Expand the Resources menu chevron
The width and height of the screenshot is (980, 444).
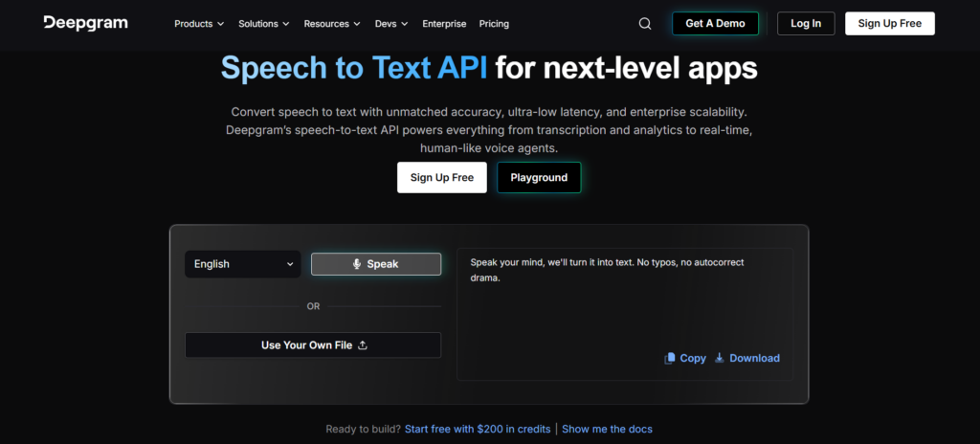[357, 24]
